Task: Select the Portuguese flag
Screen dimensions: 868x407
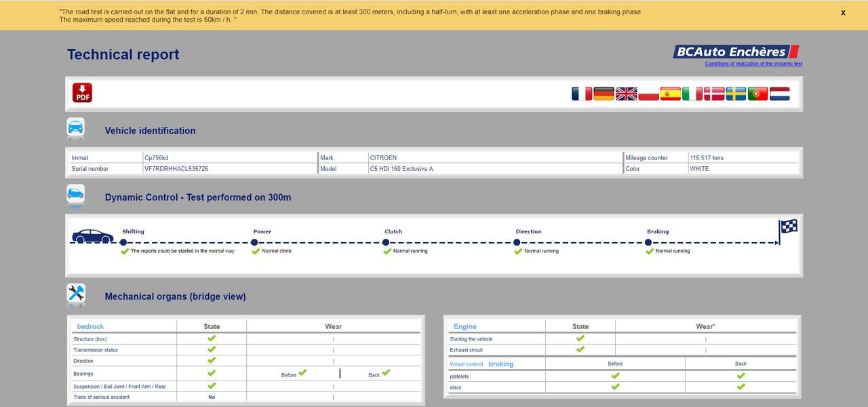Action: [x=757, y=94]
